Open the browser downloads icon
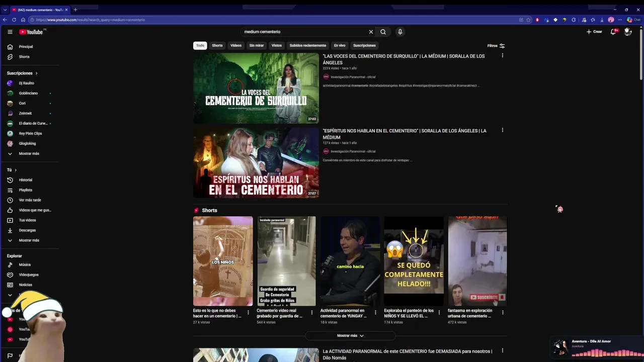The image size is (644, 362). pos(602,20)
